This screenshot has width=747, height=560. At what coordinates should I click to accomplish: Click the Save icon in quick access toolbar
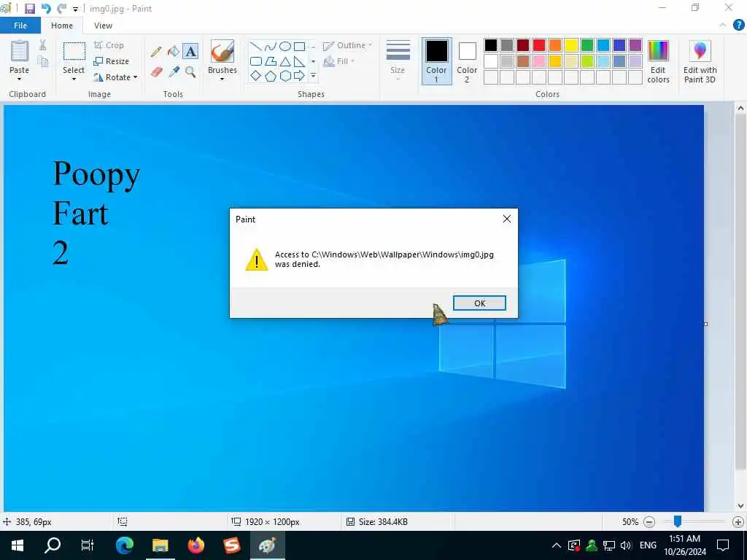pos(29,9)
